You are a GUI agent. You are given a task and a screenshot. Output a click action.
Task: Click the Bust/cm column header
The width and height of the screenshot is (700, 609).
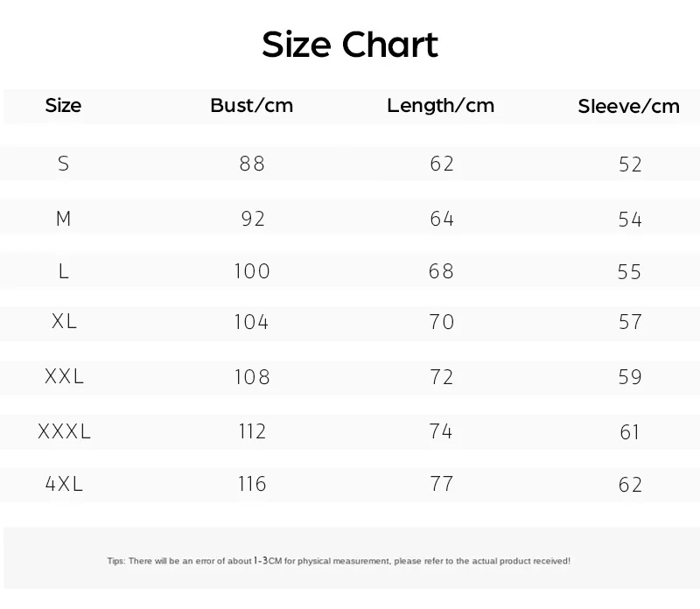[x=252, y=106]
